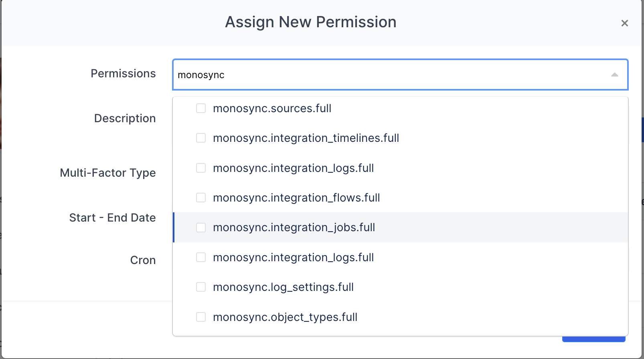Image resolution: width=644 pixels, height=359 pixels.
Task: Tick the integration_logs.full checkbox directly below integration_timelines
Action: click(x=201, y=168)
